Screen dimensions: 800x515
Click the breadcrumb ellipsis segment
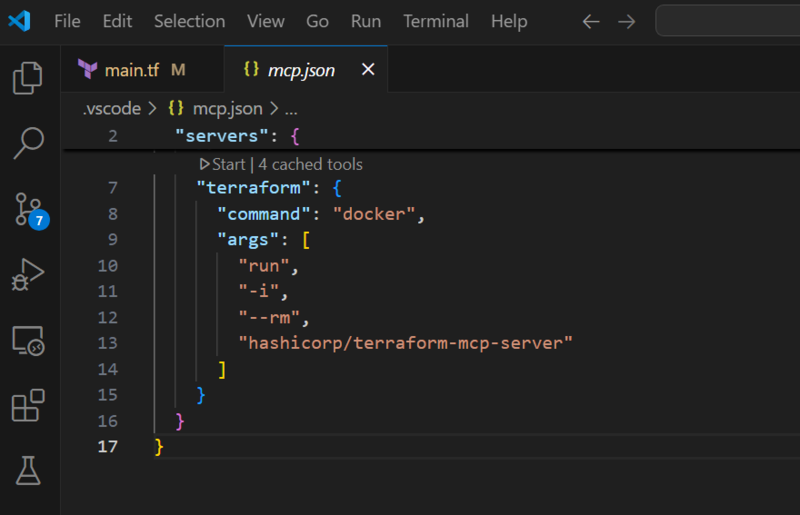pyautogui.click(x=291, y=110)
